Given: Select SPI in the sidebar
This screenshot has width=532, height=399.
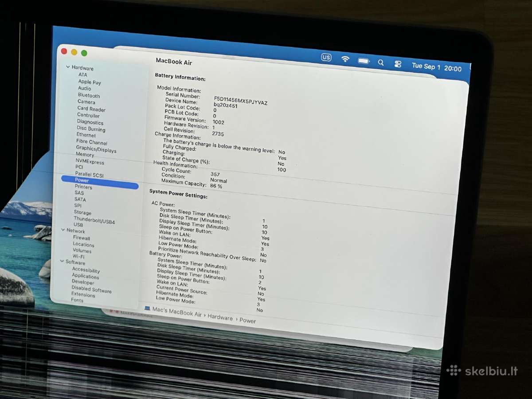Looking at the screenshot, I should [x=78, y=206].
